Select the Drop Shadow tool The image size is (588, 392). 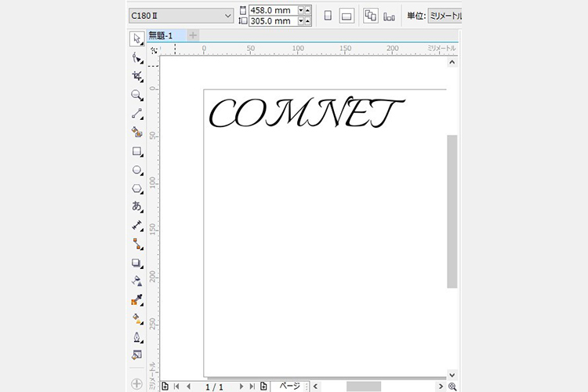tap(137, 263)
